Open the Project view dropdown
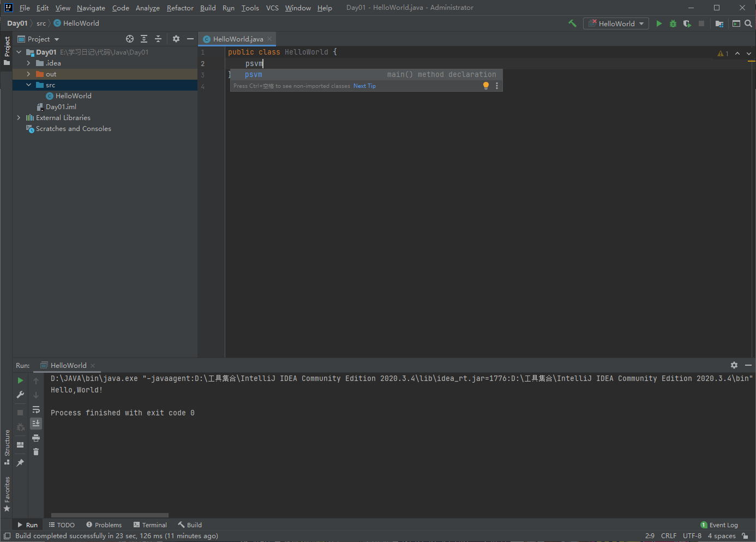 point(38,39)
